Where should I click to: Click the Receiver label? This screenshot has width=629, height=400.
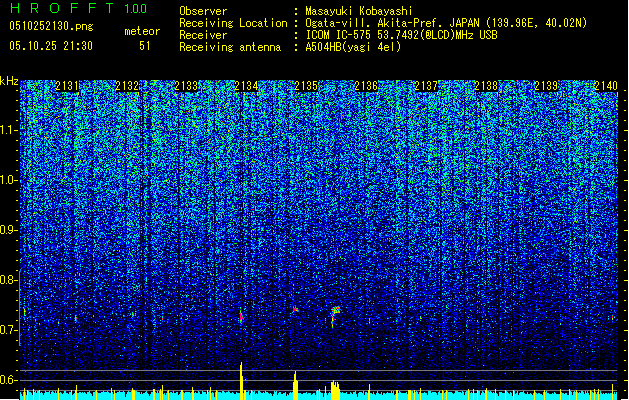coord(203,35)
